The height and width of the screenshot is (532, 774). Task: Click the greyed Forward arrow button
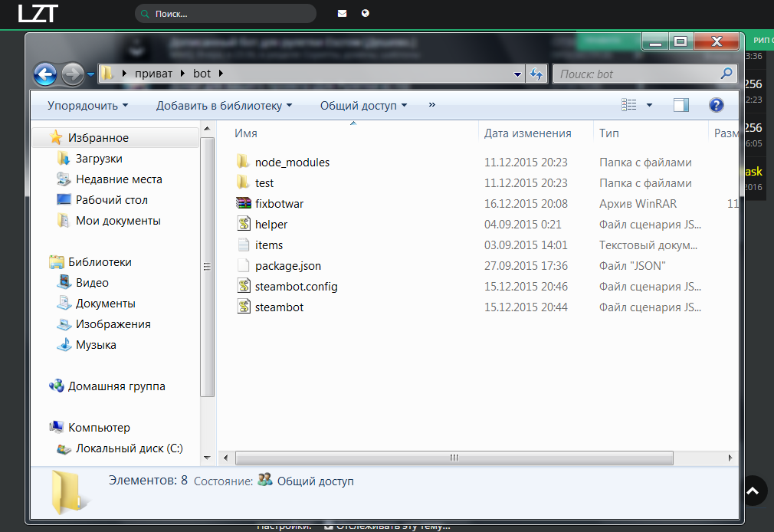pos(73,74)
